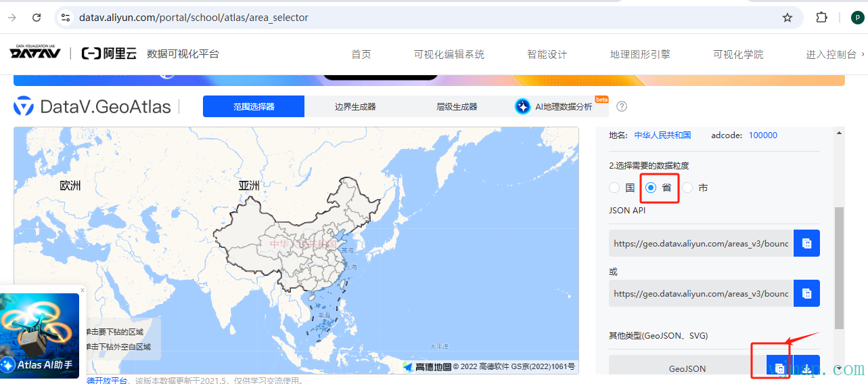This screenshot has height=384, width=868.
Task: Click the first JSON API URL field
Action: 701,243
